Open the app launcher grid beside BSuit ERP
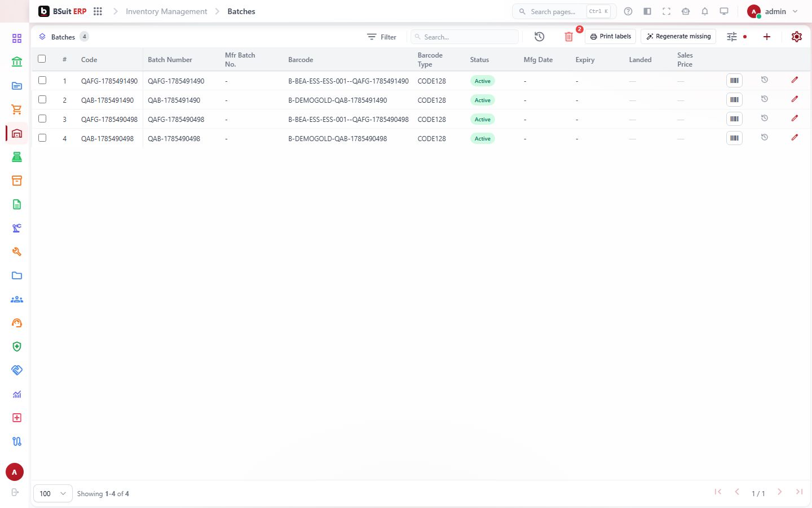Viewport: 812px width, 508px height. pos(98,11)
